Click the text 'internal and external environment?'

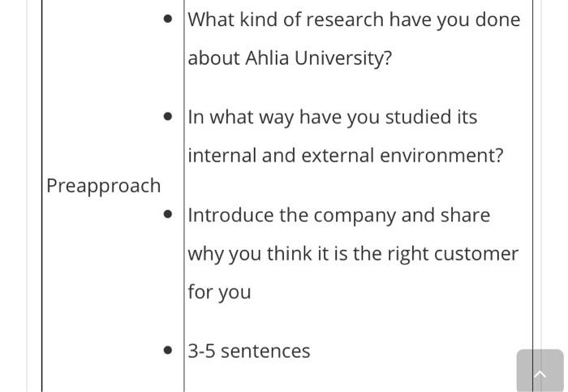coord(346,155)
